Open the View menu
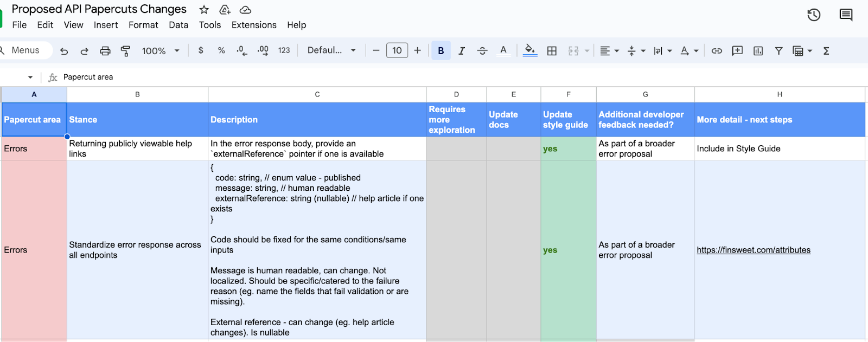This screenshot has height=342, width=868. pyautogui.click(x=73, y=25)
